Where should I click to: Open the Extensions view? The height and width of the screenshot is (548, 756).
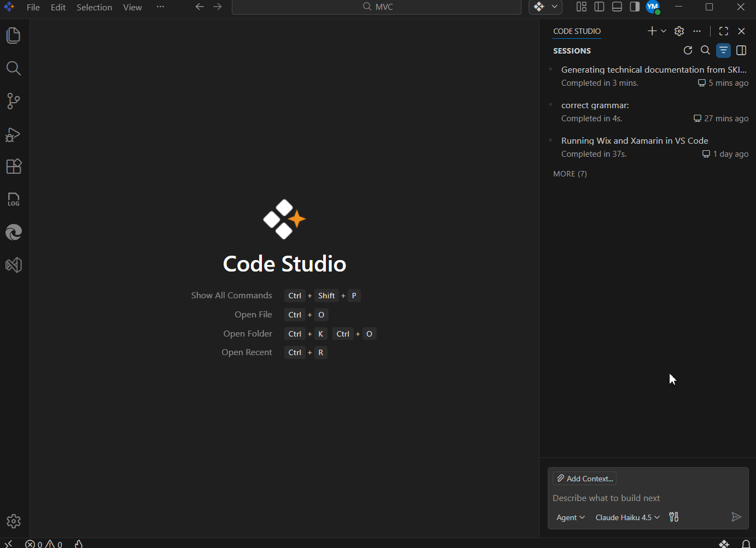pos(14,167)
